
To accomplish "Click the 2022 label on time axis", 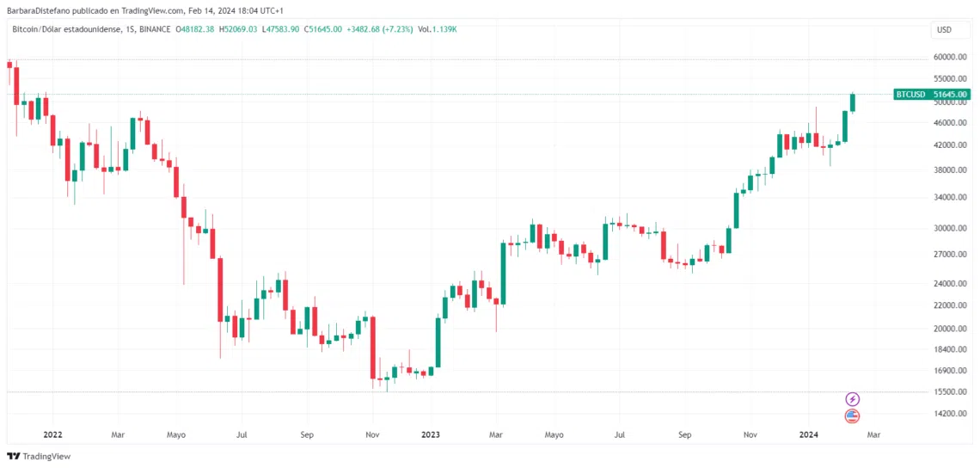I will pos(52,434).
